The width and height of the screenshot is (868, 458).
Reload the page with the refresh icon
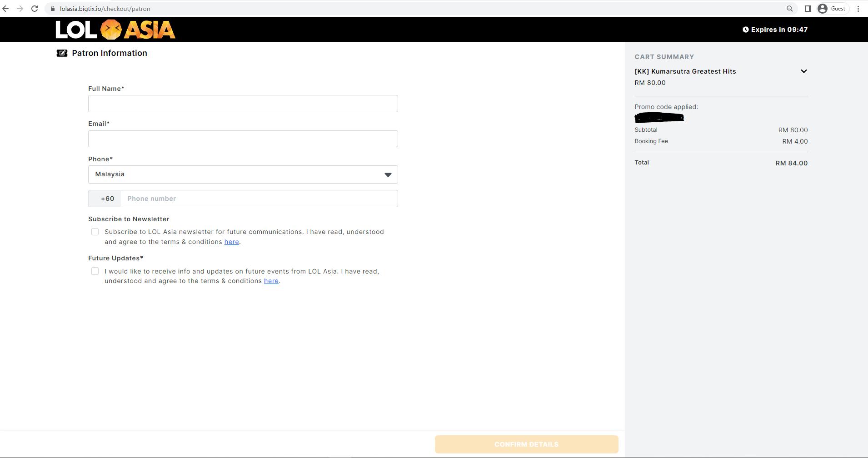point(35,9)
